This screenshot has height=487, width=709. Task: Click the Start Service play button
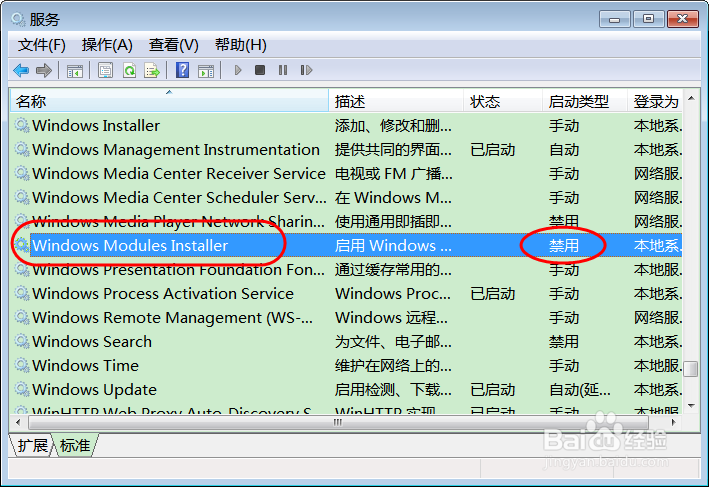pyautogui.click(x=238, y=70)
